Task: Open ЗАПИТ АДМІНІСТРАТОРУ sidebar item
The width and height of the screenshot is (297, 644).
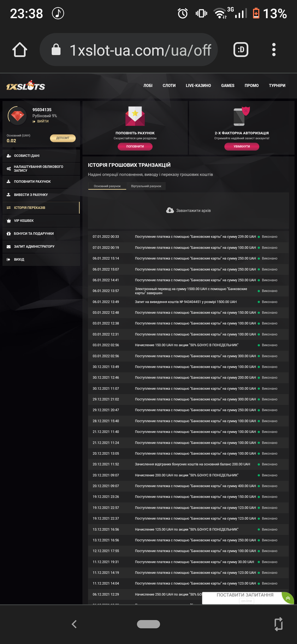Action: [41, 247]
